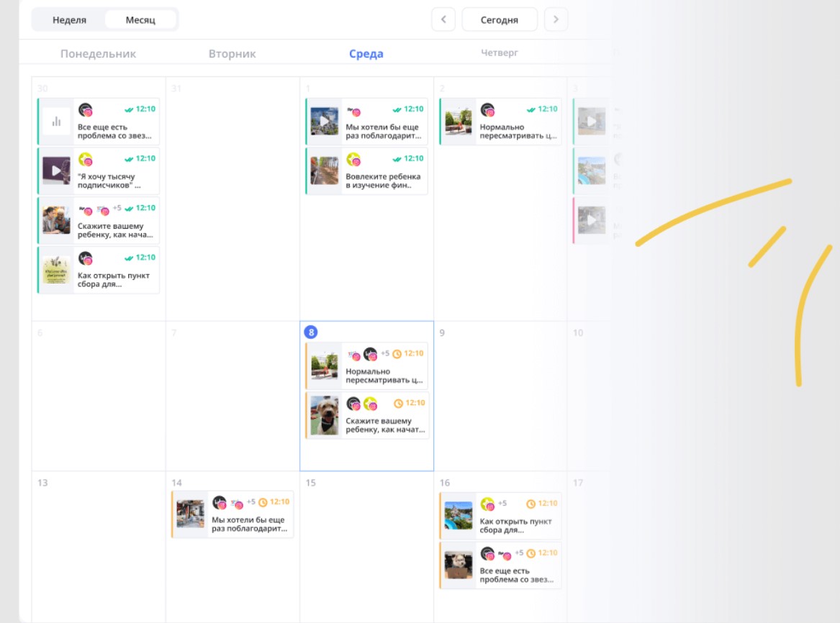
Task: Open post "Скажите вашему ребенку, как нача..." on day 30
Action: click(99, 221)
